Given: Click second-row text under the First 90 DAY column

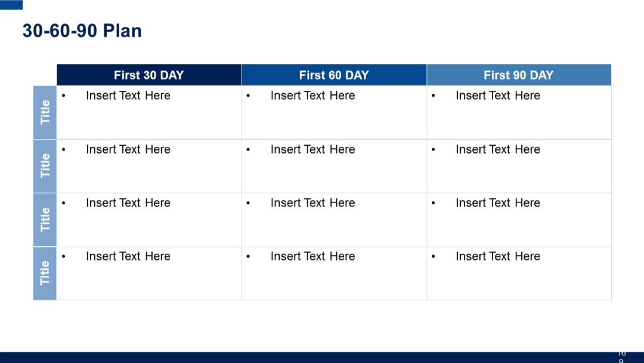Looking at the screenshot, I should pos(498,149).
